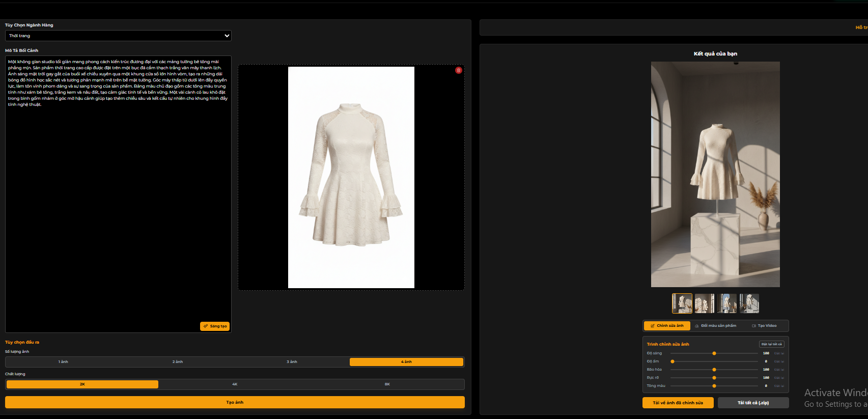Set quality to 4K
This screenshot has height=419, width=868.
(x=235, y=384)
